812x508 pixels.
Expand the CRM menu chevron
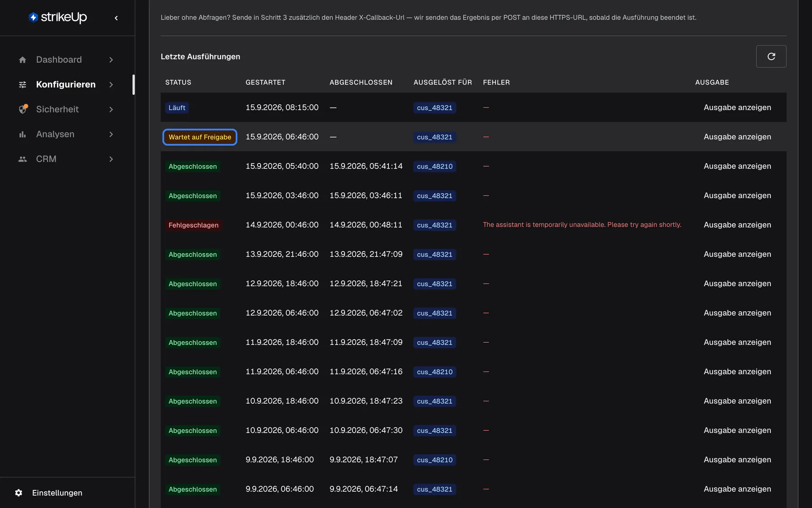pos(111,159)
